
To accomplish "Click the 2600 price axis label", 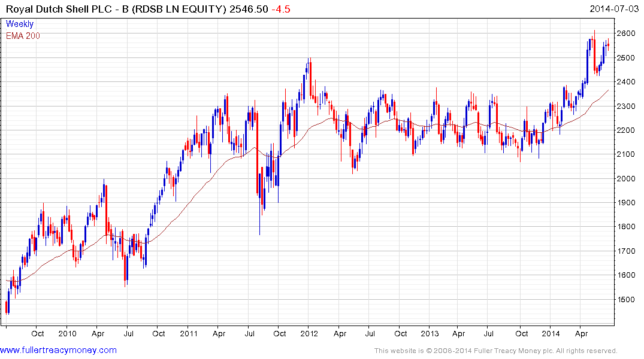I will (626, 34).
